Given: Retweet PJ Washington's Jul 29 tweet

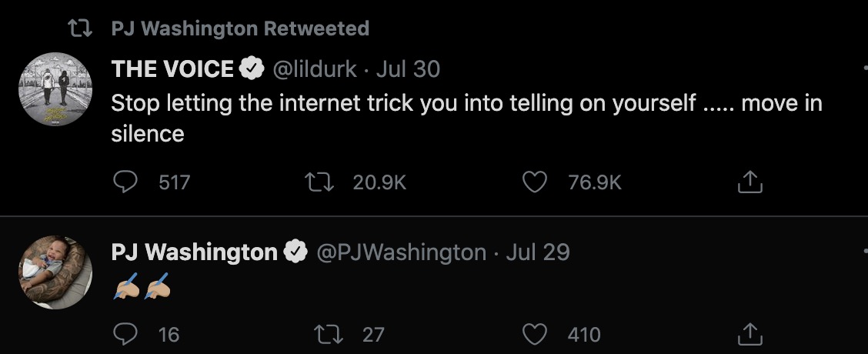Looking at the screenshot, I should [327, 334].
